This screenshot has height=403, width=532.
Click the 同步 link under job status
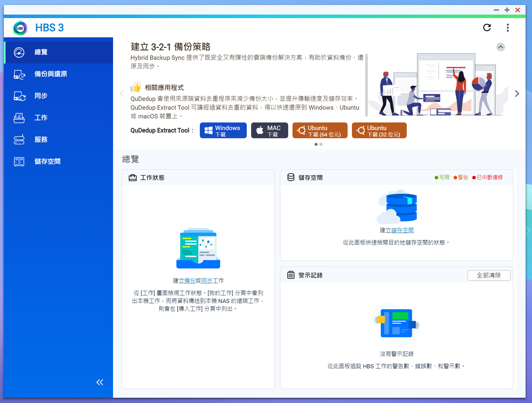pos(207,281)
